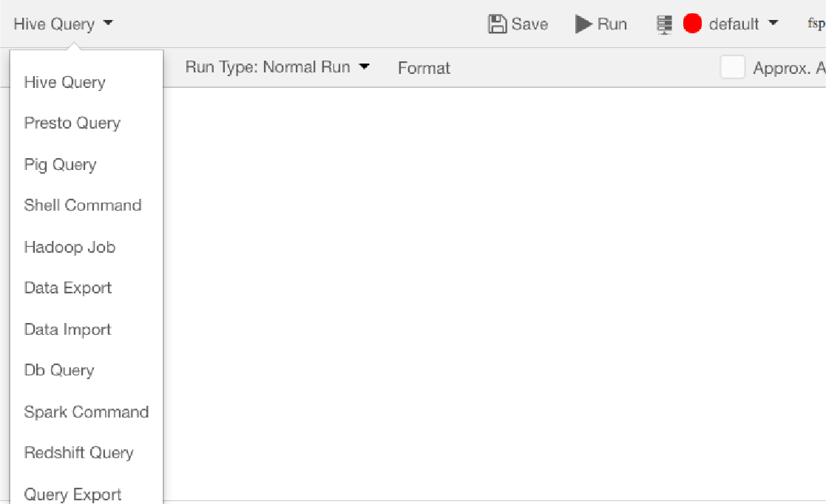Click the Run label text
826x504 pixels.
612,24
